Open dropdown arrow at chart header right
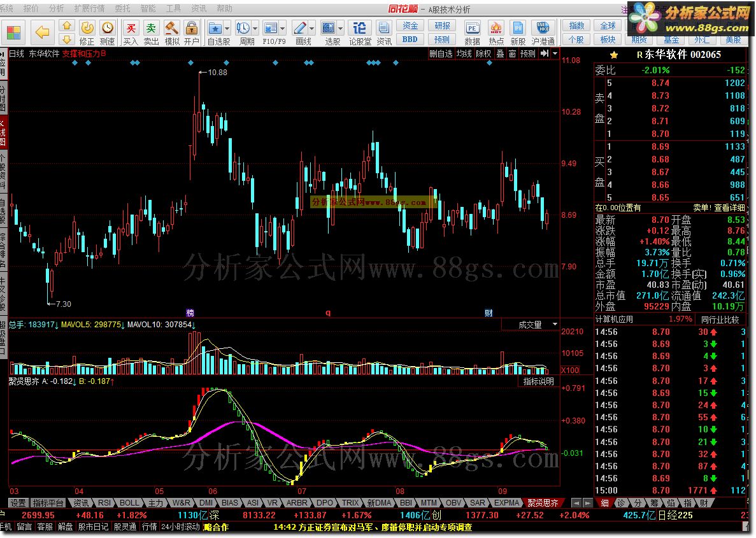Image resolution: width=756 pixels, height=538 pixels. coord(555,53)
